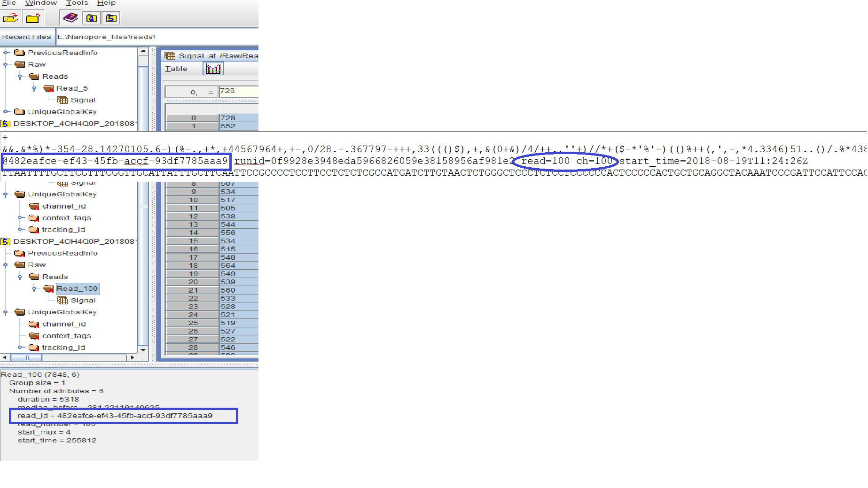Select the Signal dataset icon under Read_5

tap(63, 100)
